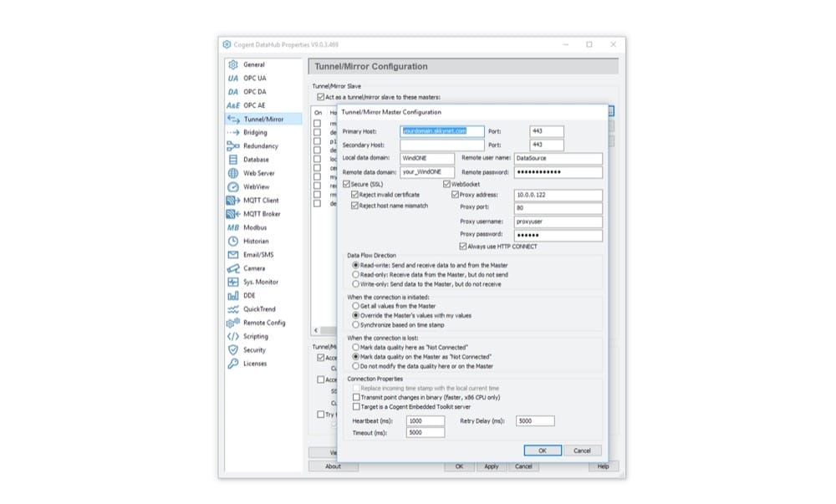Go to the Bridging section label
This screenshot has height=504, width=836.
tap(255, 133)
